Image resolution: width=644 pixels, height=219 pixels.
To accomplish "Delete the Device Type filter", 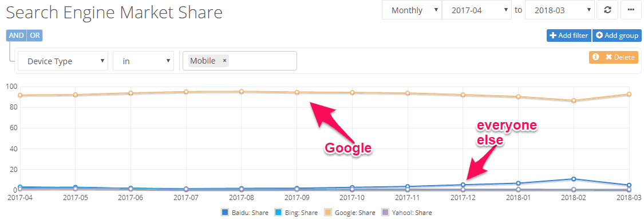I will pyautogui.click(x=619, y=57).
